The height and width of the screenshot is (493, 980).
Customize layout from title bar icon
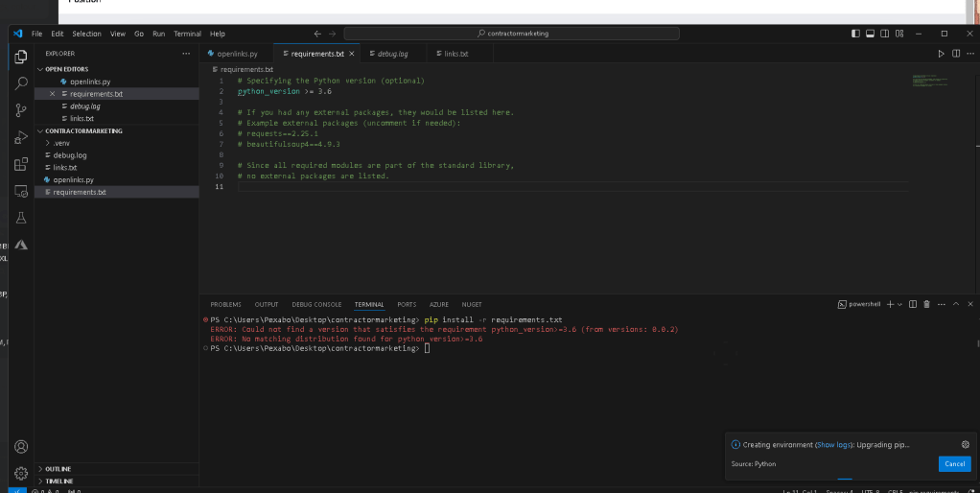899,34
